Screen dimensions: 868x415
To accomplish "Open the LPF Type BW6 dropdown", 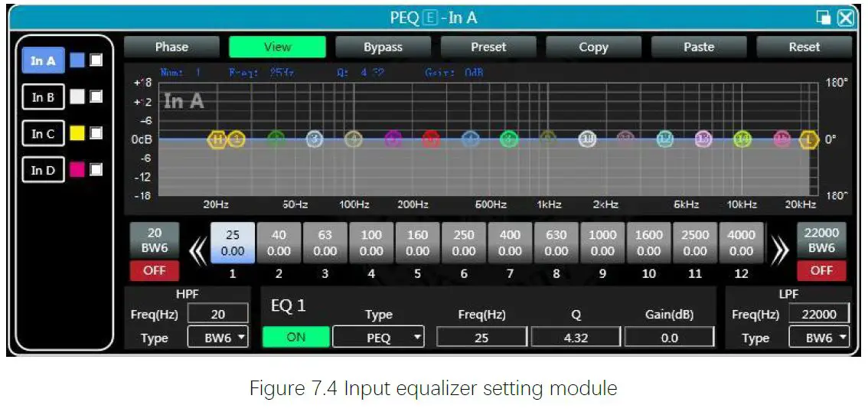I will [x=819, y=338].
